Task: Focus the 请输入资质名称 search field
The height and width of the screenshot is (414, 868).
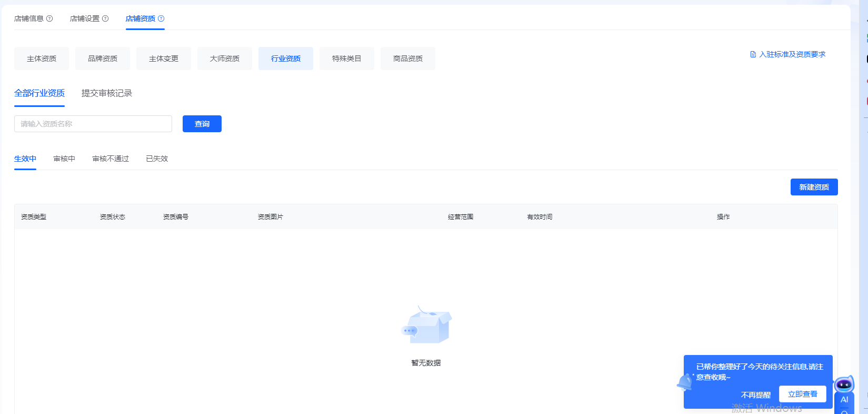Action: click(93, 124)
